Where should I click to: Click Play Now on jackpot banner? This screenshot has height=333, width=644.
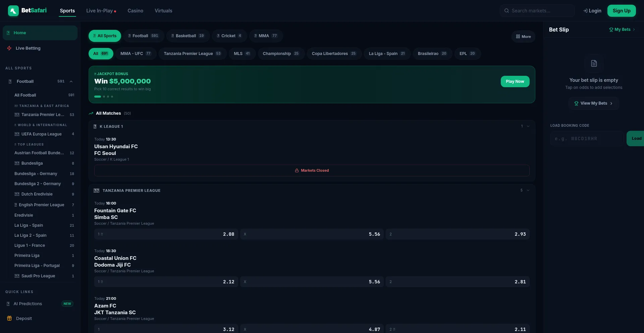point(515,81)
